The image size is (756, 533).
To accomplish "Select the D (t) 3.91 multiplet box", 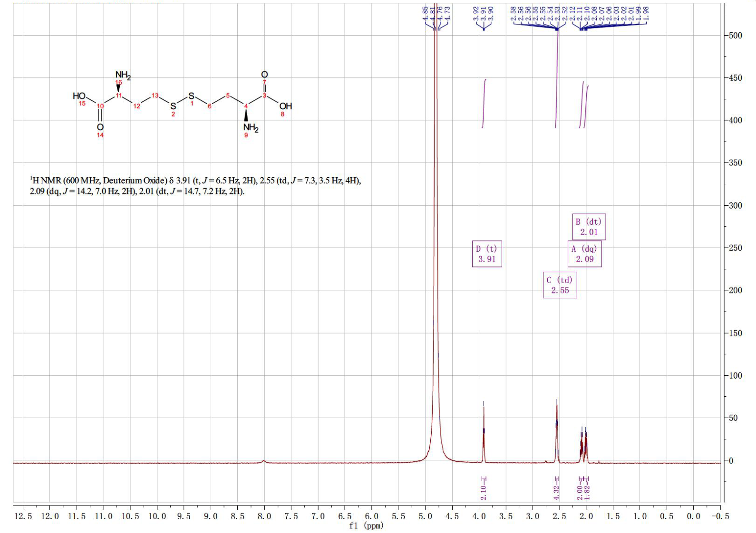I will click(487, 254).
